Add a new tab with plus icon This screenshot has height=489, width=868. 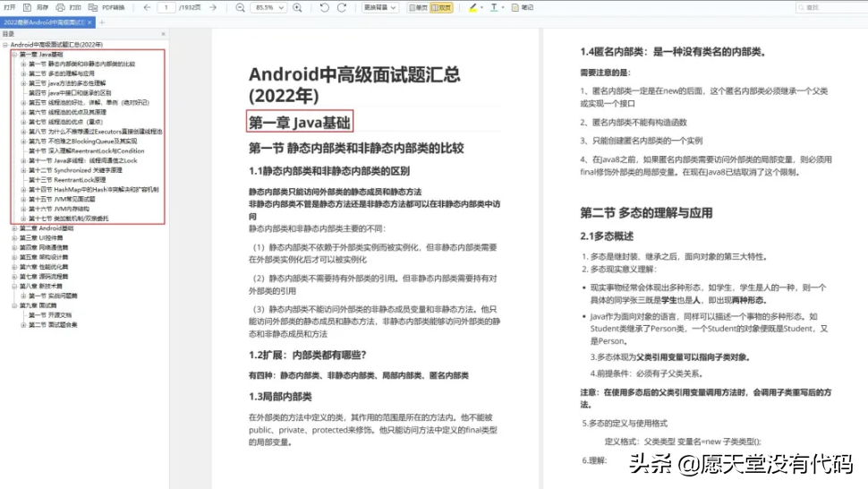102,22
